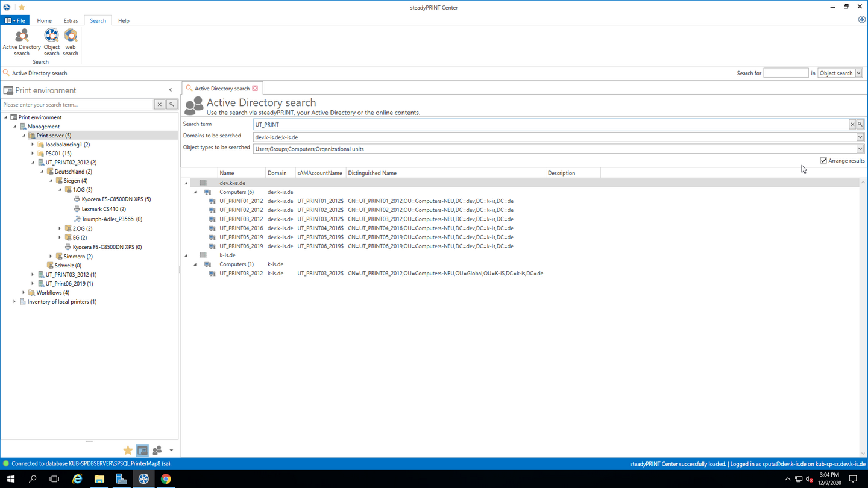868x488 pixels.
Task: Click the search magnifier in Print environment panel
Action: click(x=172, y=105)
